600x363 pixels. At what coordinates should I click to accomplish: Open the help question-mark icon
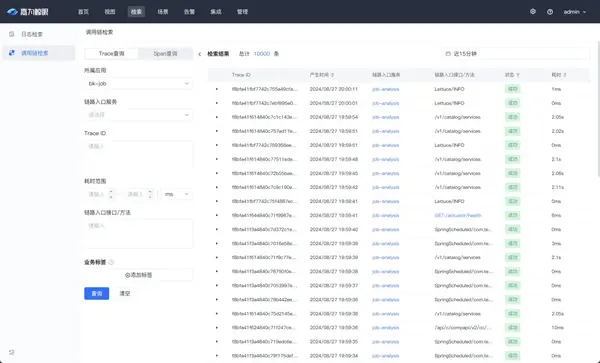pos(550,12)
